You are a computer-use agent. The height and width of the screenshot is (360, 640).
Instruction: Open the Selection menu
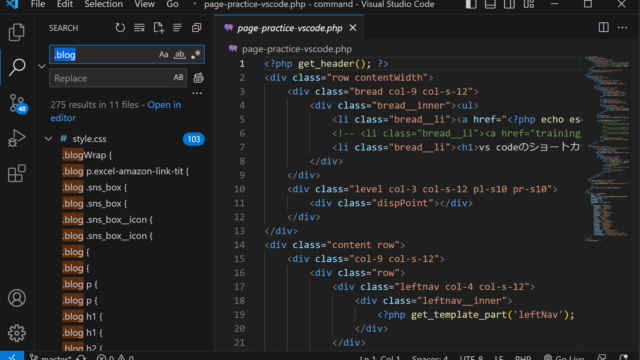click(103, 4)
